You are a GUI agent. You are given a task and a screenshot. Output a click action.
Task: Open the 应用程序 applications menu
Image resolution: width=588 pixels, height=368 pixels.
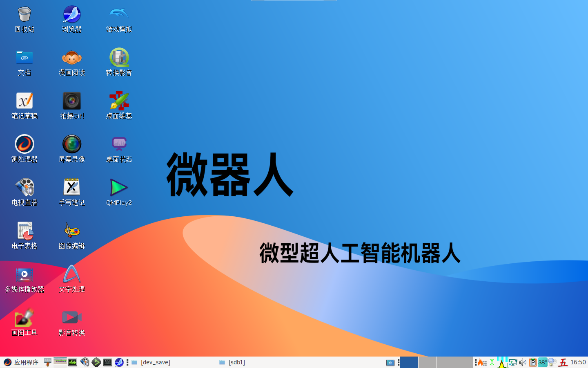[21, 362]
